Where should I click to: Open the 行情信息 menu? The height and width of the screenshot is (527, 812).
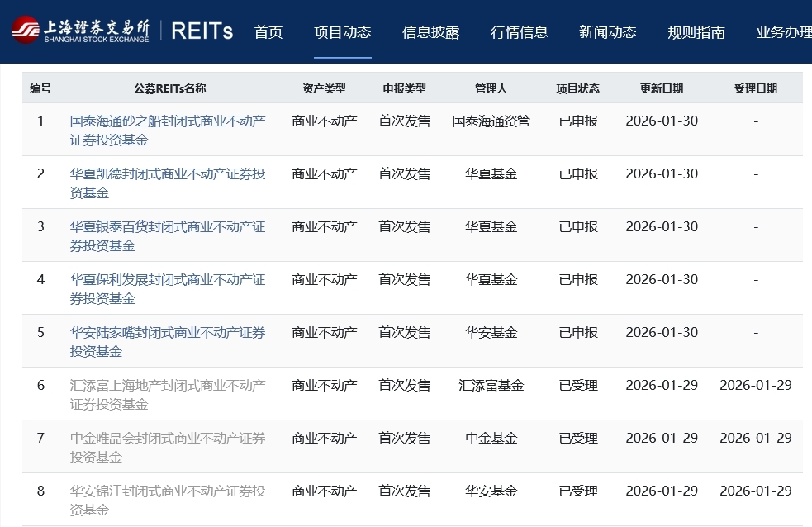point(519,32)
